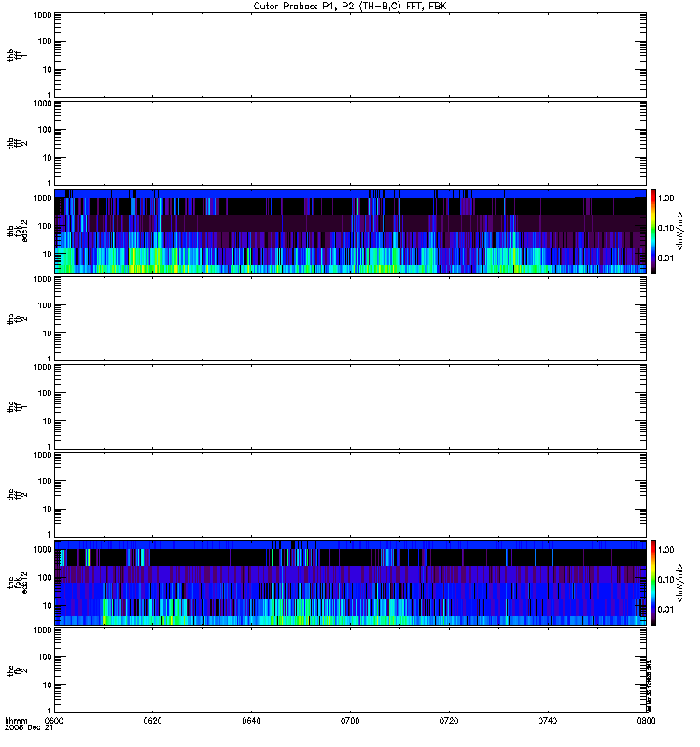Viewport: 700px width, 747px height.
Task: Click the '0800' time axis label
Action: tap(646, 721)
